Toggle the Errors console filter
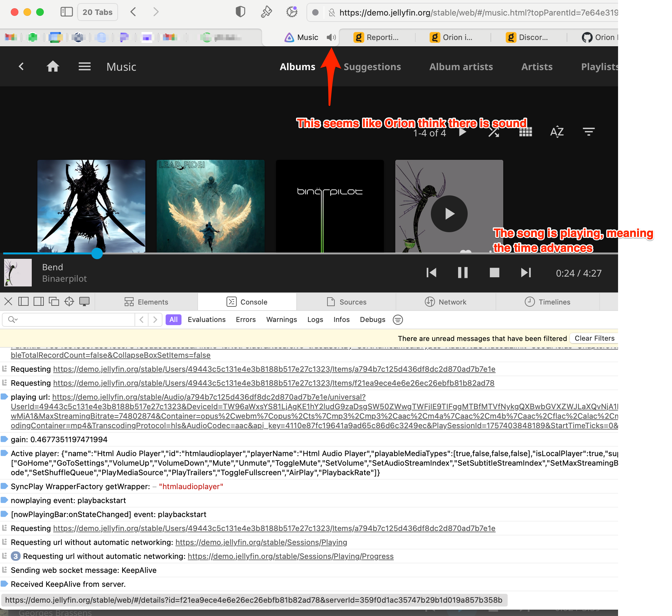 (246, 320)
